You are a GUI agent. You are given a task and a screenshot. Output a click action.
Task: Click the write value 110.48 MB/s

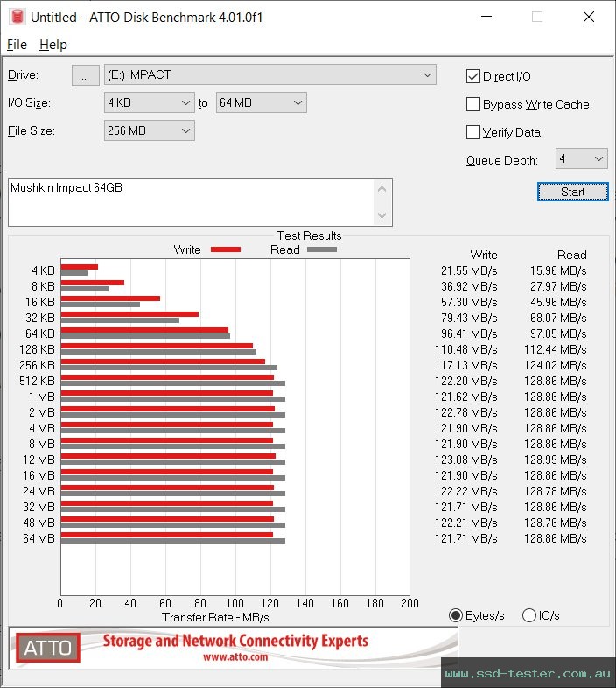pos(466,350)
